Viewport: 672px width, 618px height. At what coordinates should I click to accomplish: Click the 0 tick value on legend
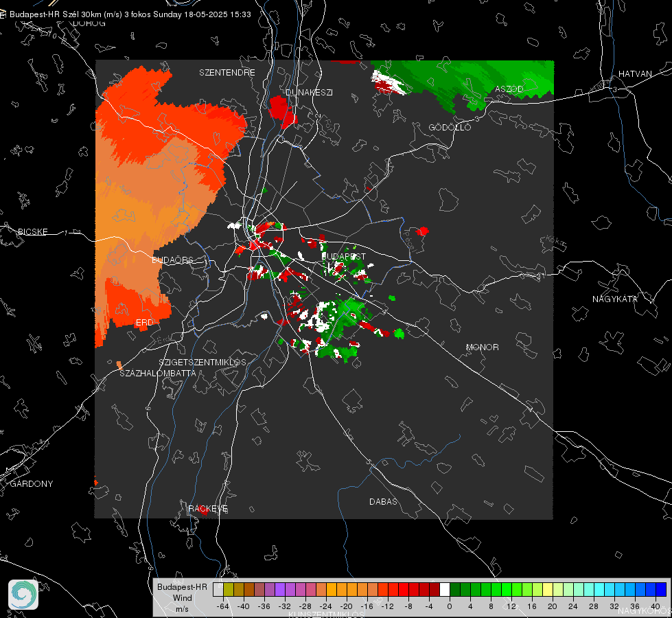pyautogui.click(x=450, y=606)
